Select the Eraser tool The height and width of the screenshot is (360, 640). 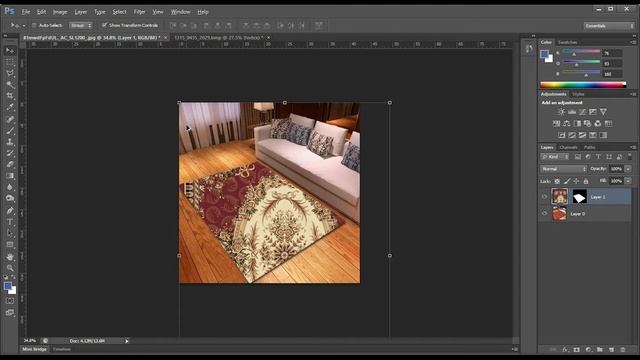tap(10, 164)
